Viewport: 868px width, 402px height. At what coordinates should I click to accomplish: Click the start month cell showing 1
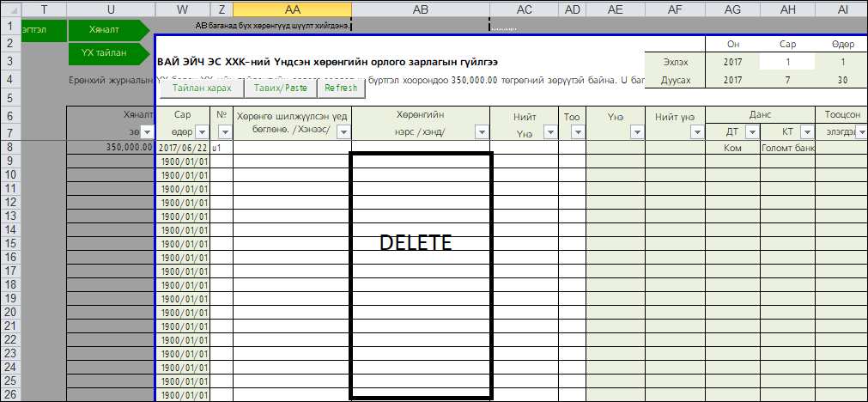click(786, 62)
